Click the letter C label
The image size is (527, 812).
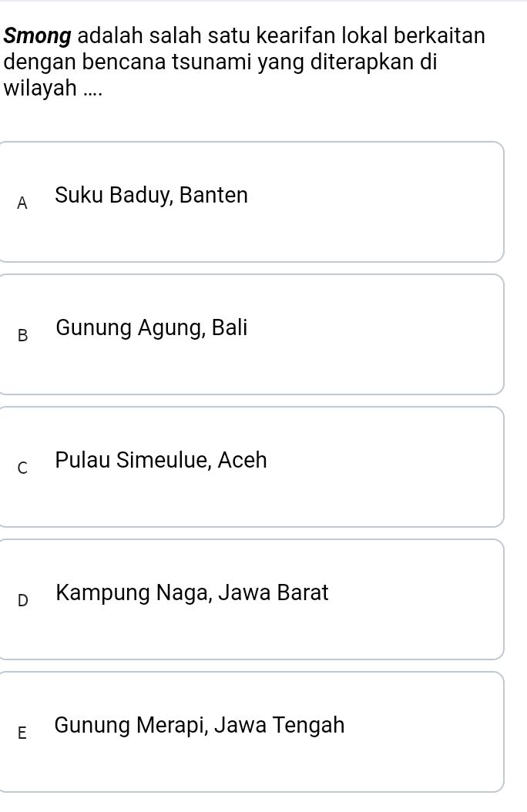[x=22, y=468]
